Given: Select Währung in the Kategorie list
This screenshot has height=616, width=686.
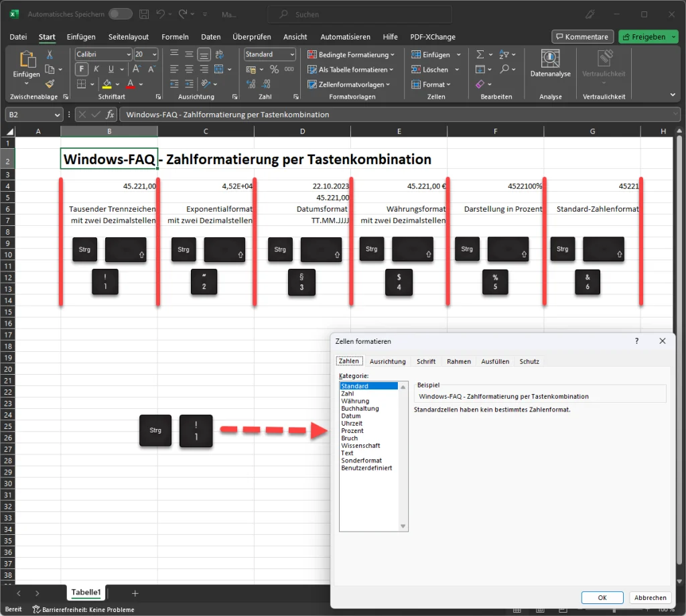Looking at the screenshot, I should point(355,401).
